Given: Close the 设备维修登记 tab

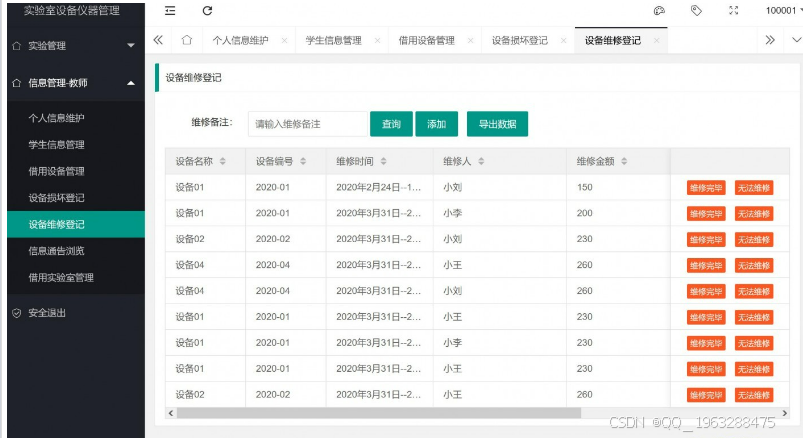Looking at the screenshot, I should point(657,40).
